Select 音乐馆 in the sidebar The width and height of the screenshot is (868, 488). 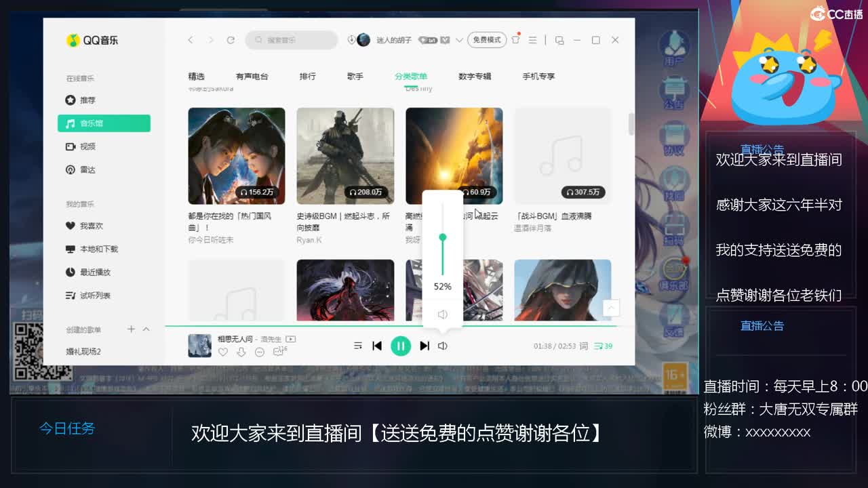(x=104, y=123)
